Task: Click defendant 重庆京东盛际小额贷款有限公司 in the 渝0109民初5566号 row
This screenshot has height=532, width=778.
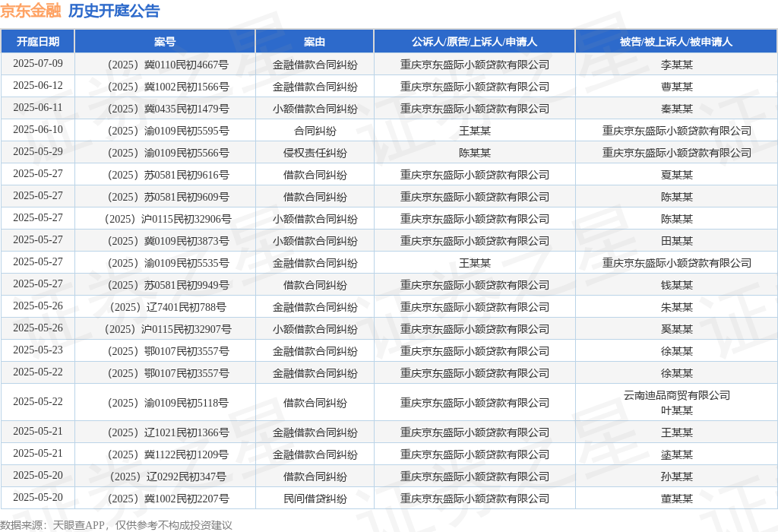Action: point(676,153)
